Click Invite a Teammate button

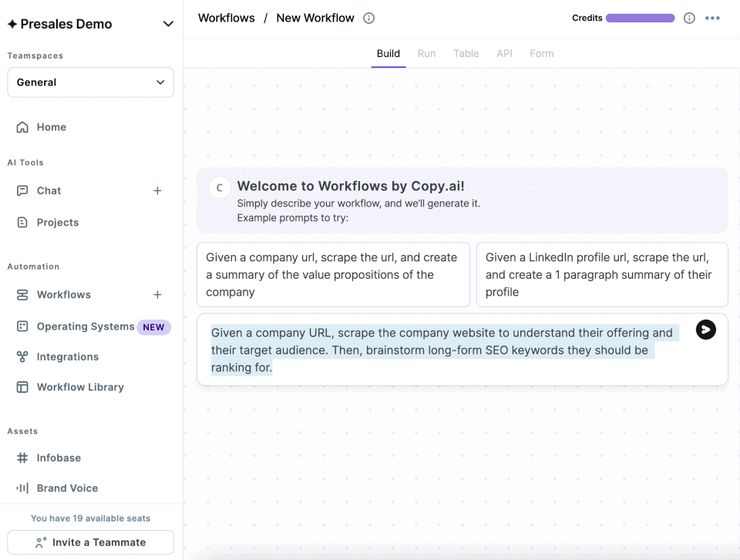click(91, 542)
